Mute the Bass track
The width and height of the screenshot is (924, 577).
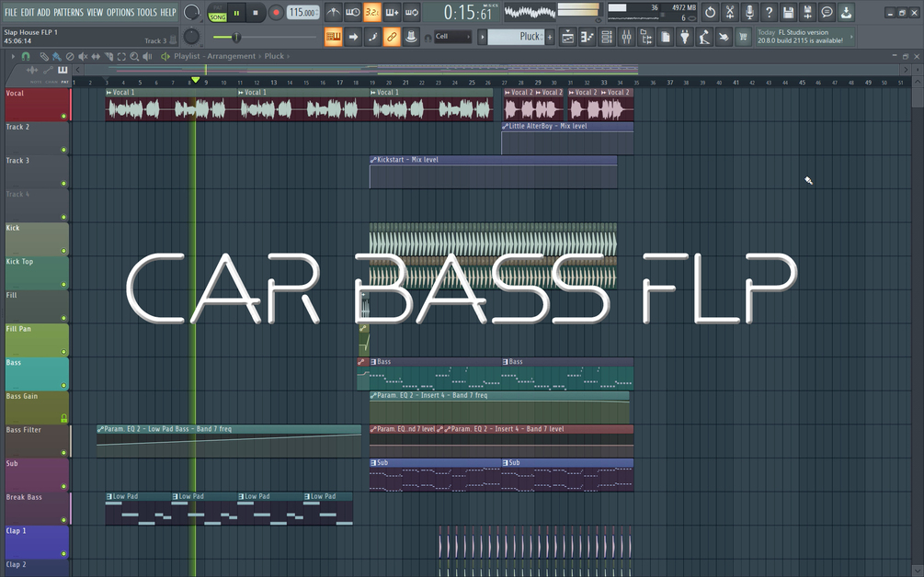63,385
